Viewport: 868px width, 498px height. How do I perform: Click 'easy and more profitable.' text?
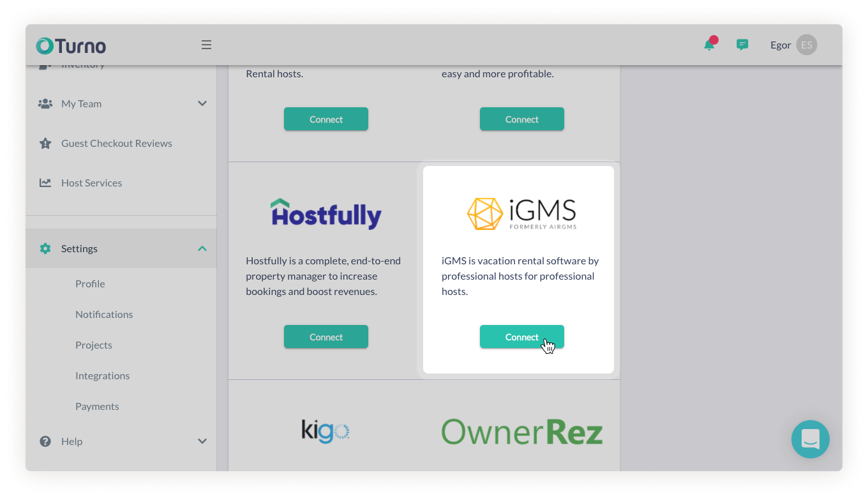498,73
